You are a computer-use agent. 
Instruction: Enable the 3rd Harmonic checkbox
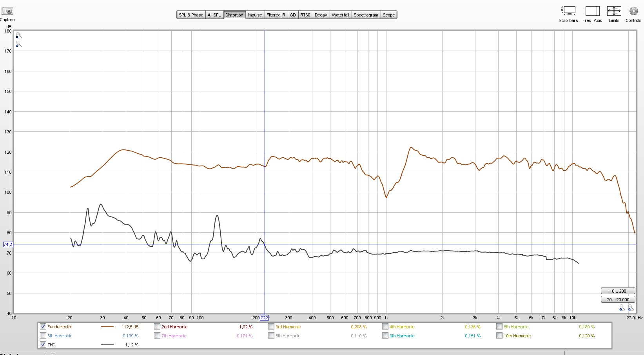(x=271, y=326)
